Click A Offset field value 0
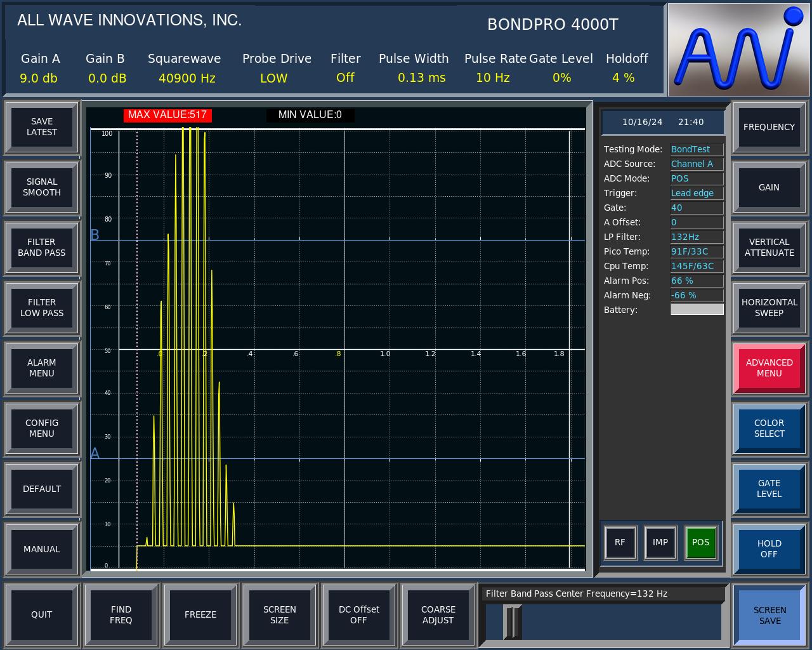 pyautogui.click(x=697, y=222)
